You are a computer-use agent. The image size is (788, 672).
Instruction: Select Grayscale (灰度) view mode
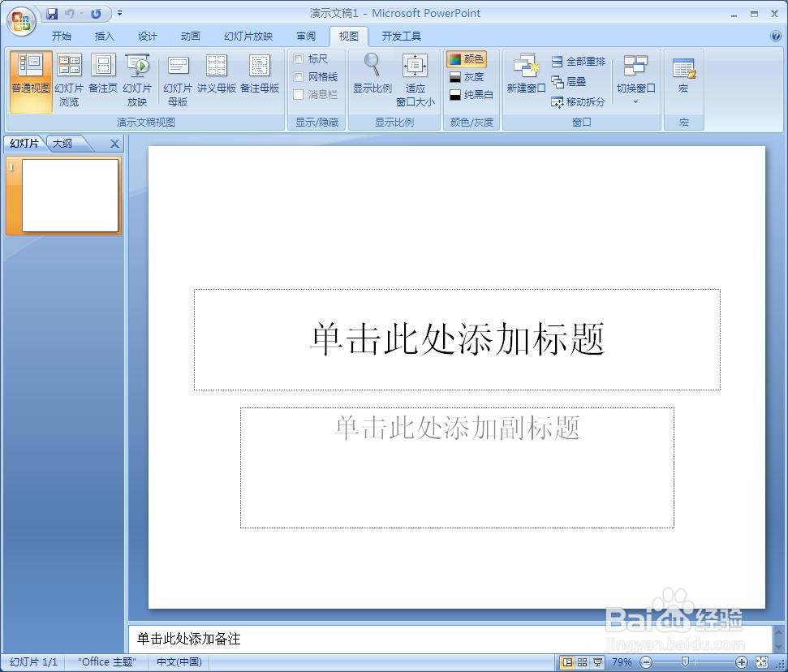467,77
